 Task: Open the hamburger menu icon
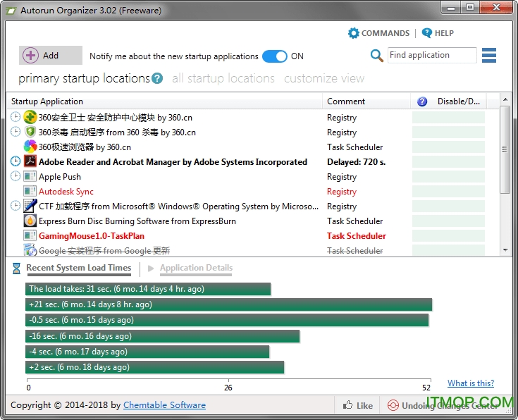point(489,55)
